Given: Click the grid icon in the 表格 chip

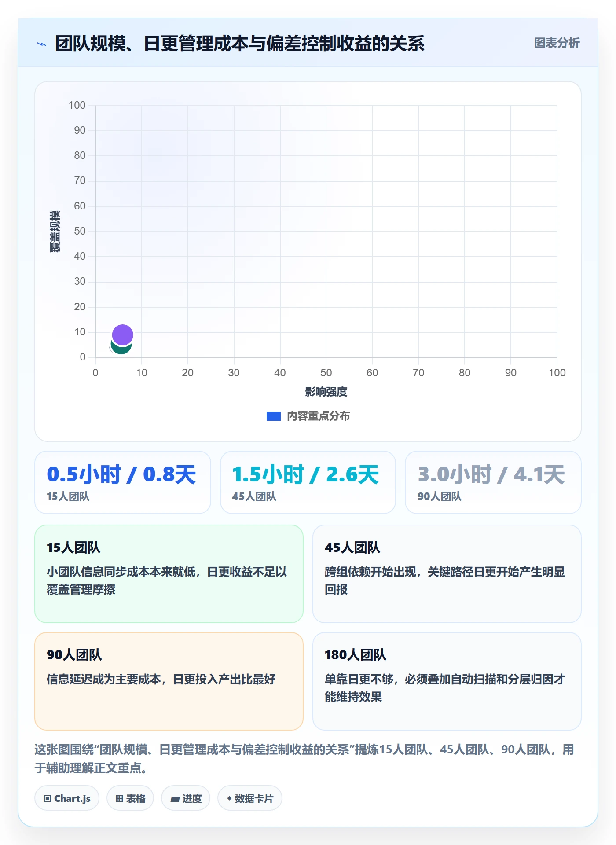Looking at the screenshot, I should pos(120,799).
